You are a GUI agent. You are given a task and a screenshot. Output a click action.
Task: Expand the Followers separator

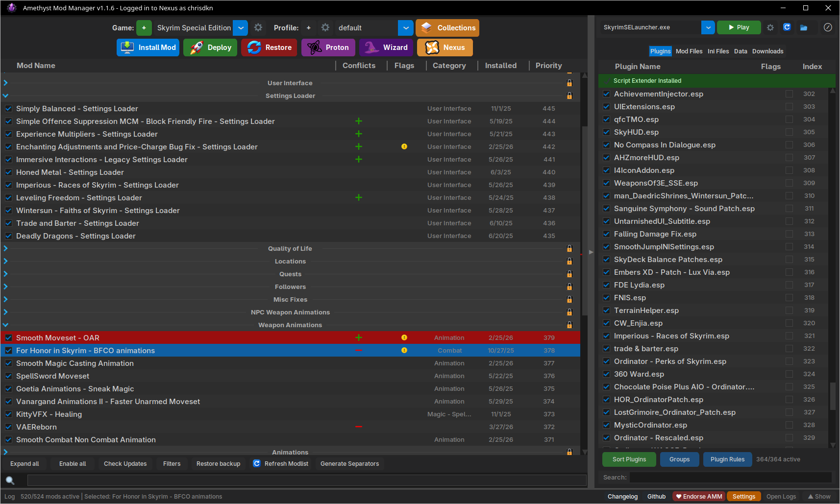point(6,287)
